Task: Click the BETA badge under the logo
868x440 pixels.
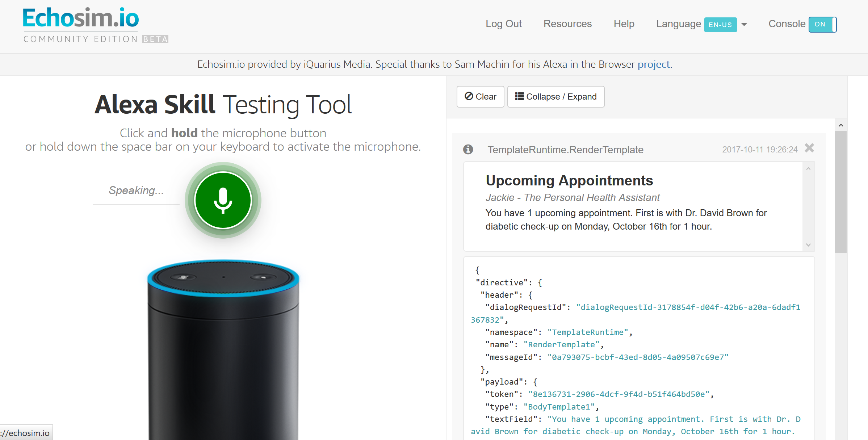Action: tap(155, 39)
